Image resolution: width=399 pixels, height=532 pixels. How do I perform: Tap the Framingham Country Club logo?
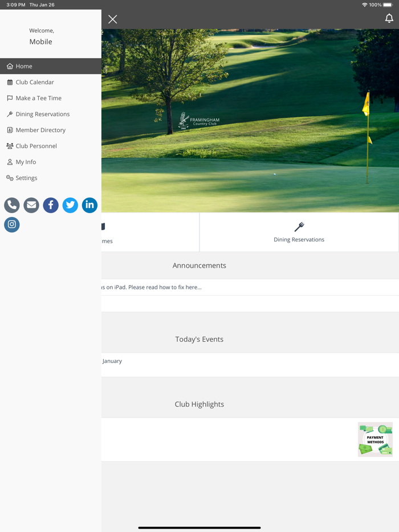tap(199, 121)
